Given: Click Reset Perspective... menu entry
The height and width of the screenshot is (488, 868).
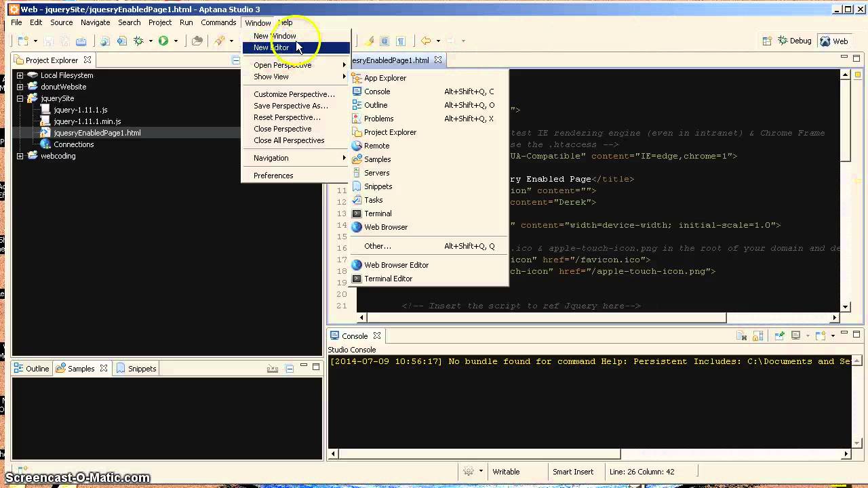Looking at the screenshot, I should point(296,117).
